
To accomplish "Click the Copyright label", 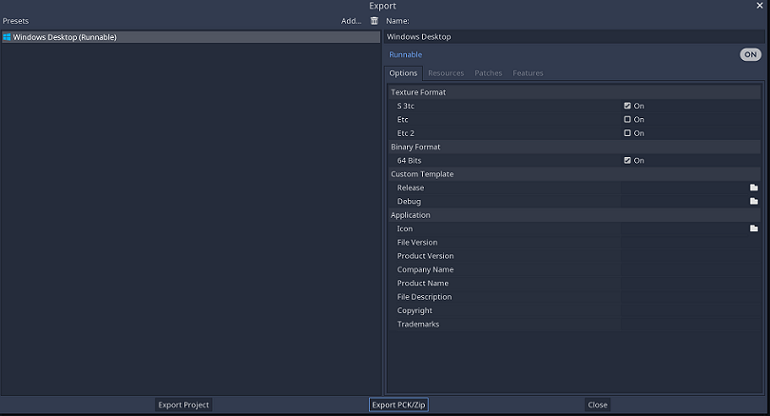I will (x=414, y=310).
